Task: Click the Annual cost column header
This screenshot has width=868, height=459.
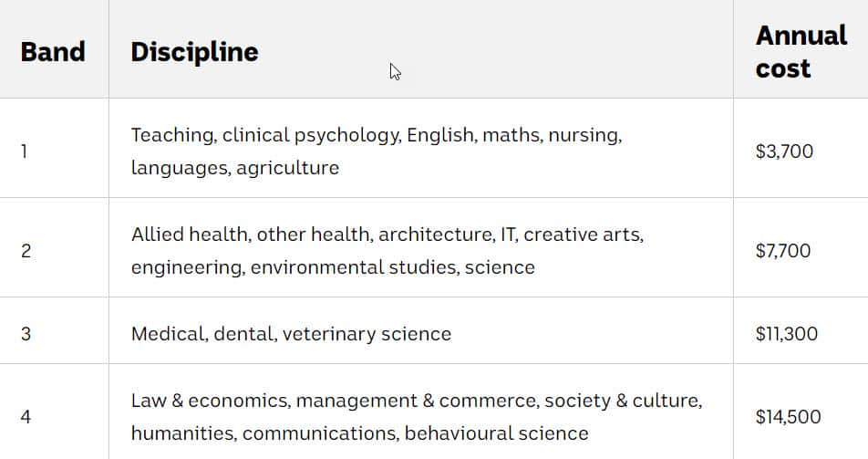Action: 801,51
